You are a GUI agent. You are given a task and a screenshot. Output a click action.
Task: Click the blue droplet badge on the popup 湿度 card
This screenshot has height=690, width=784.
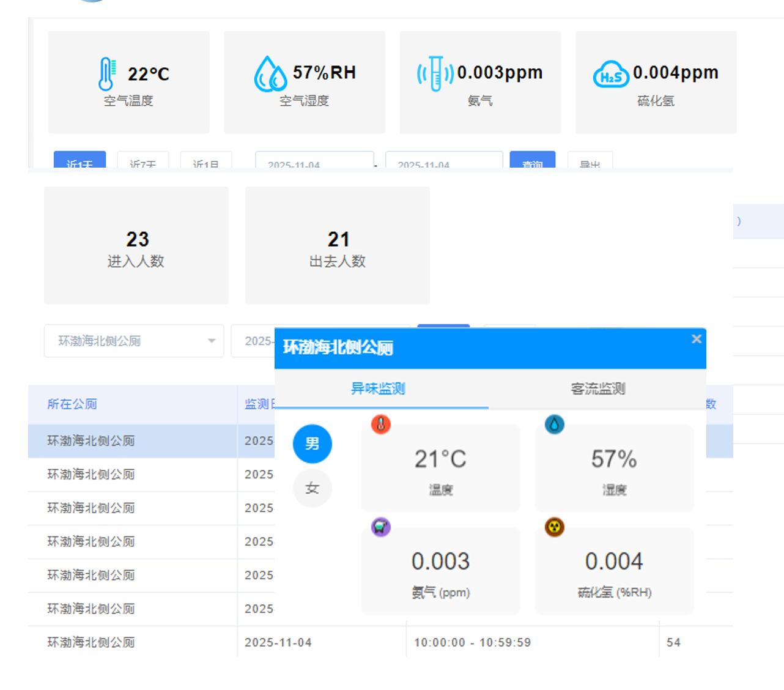click(555, 424)
